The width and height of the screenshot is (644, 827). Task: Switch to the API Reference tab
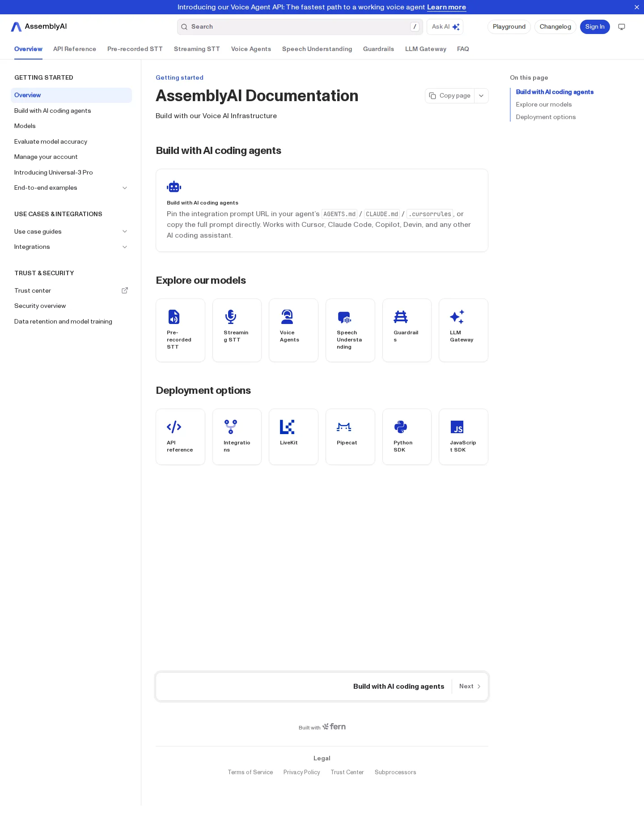(x=75, y=49)
